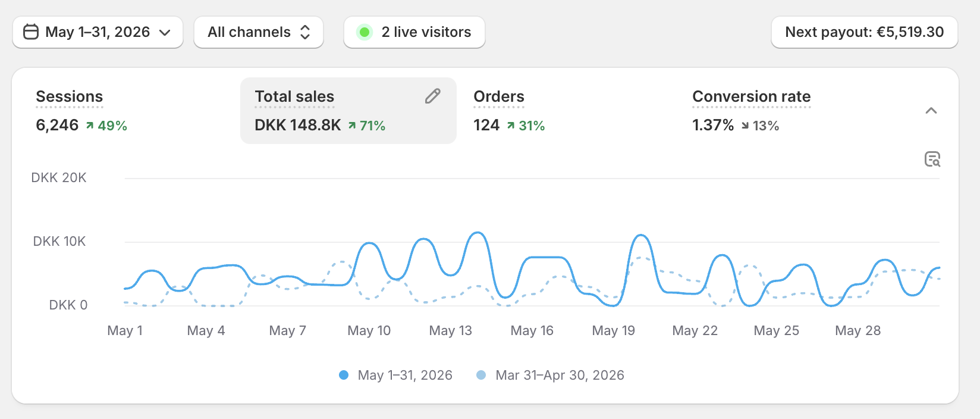Open the May 1–31, 2026 date picker

[x=98, y=32]
